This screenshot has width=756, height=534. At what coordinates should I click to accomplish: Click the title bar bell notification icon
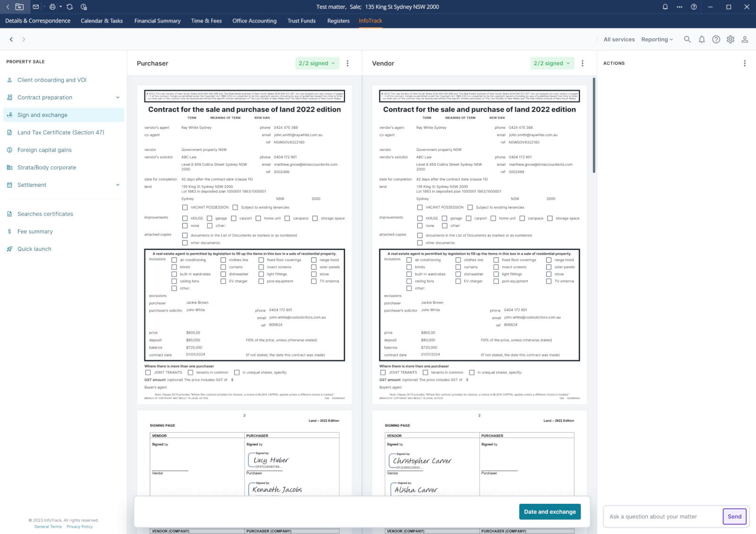pyautogui.click(x=665, y=7)
